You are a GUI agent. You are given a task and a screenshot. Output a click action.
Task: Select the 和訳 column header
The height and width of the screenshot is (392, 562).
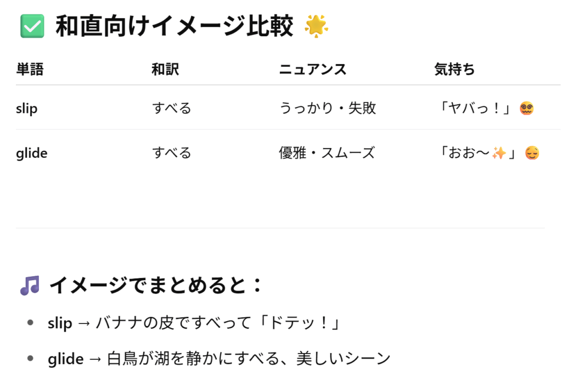click(165, 69)
